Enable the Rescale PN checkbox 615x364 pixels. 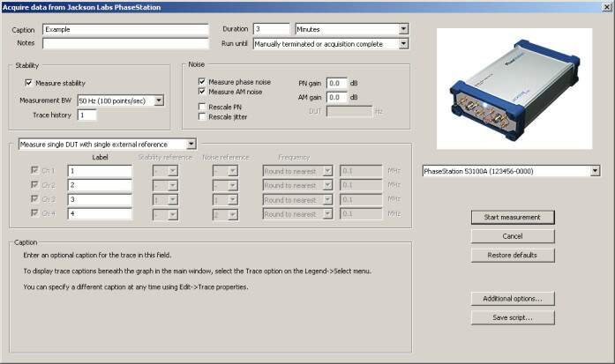coord(202,107)
